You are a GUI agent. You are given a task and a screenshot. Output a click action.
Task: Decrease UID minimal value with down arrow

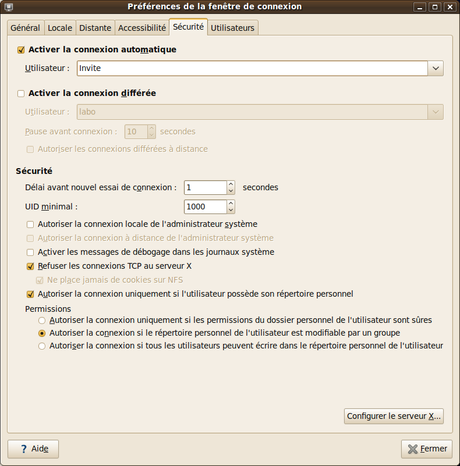click(x=231, y=210)
